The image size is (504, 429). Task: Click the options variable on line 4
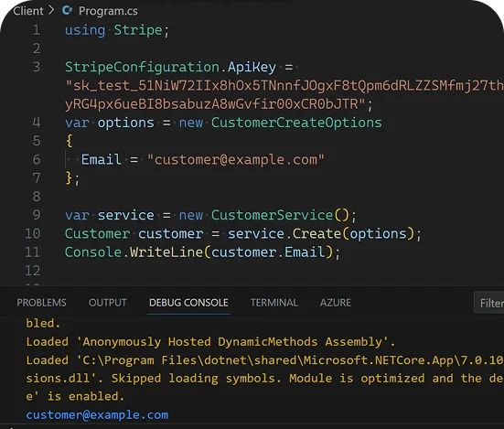(125, 123)
